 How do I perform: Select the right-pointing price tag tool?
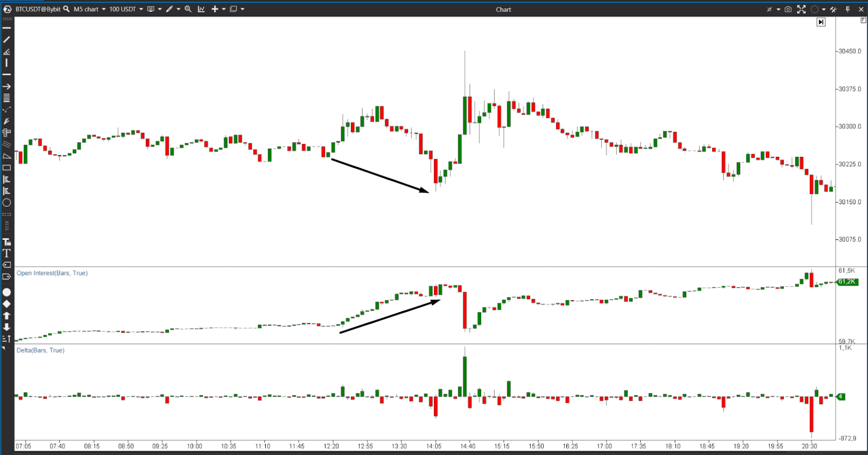pyautogui.click(x=7, y=277)
